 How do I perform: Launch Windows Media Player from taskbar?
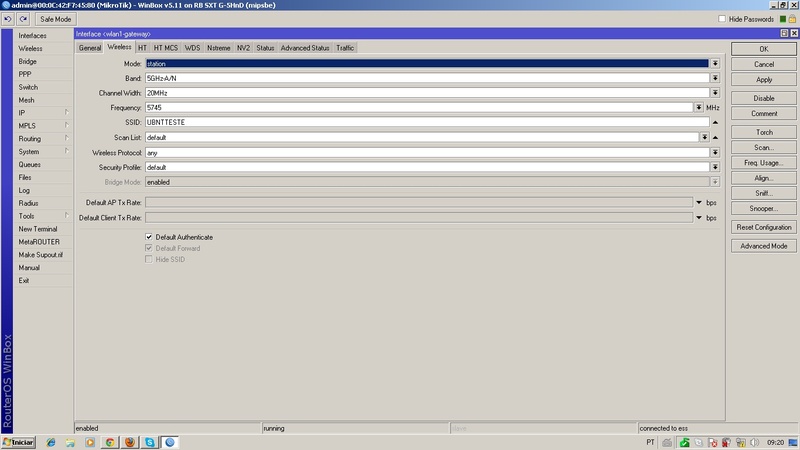pos(90,442)
